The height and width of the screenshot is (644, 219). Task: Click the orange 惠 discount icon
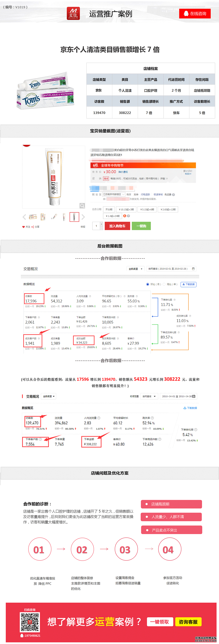click(125, 216)
